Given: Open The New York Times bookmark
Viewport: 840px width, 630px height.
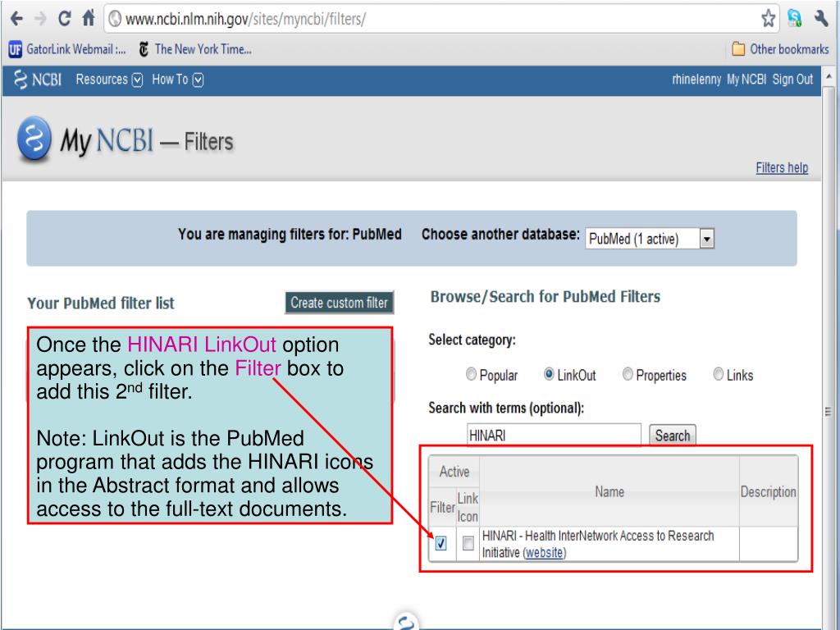Looking at the screenshot, I should click(195, 49).
